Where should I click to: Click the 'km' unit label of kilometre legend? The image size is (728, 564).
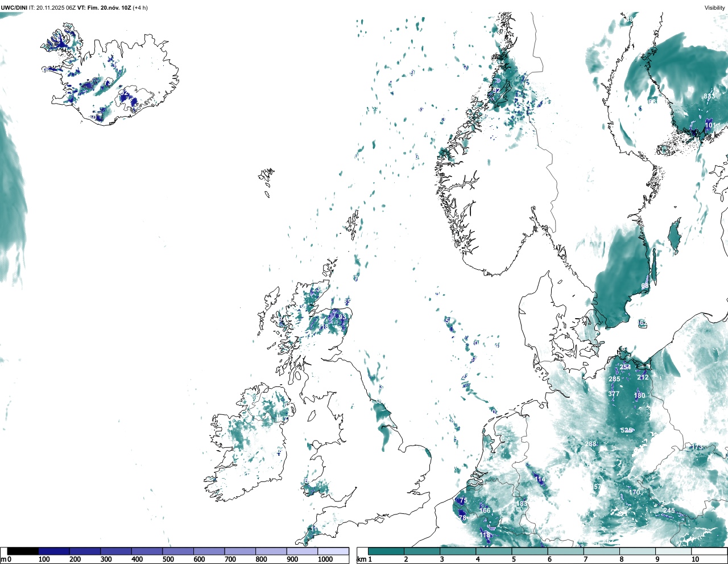[361, 559]
